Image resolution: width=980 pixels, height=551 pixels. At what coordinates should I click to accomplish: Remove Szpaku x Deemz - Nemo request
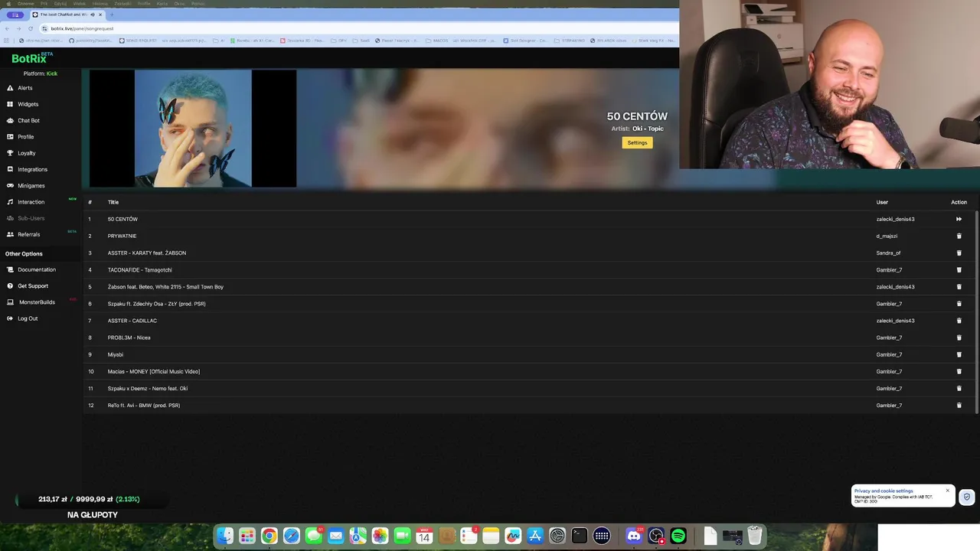959,388
